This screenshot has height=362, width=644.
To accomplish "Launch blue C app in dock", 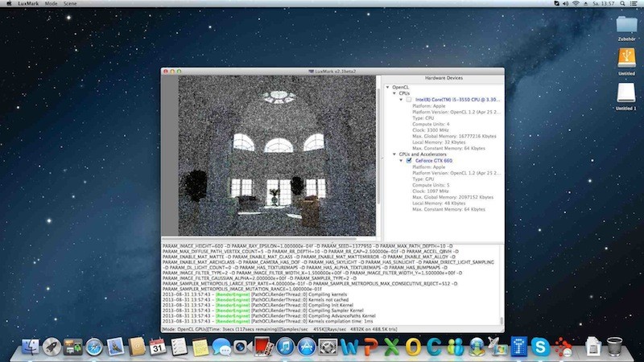I will coord(434,348).
